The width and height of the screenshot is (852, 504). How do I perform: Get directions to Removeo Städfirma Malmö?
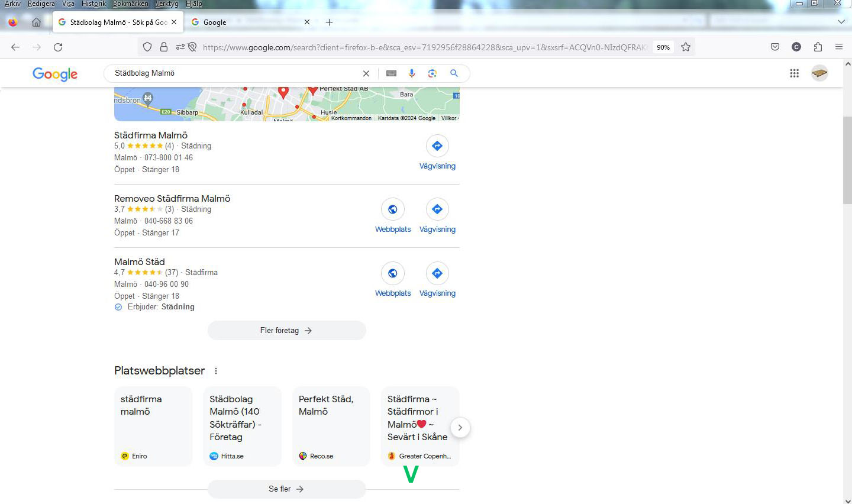pyautogui.click(x=437, y=216)
